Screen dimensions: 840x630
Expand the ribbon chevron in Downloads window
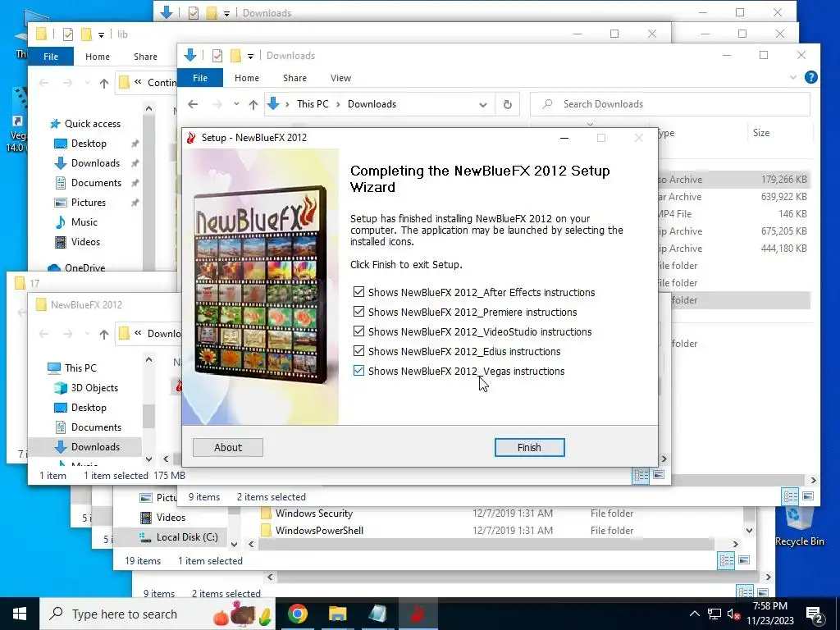click(x=793, y=78)
